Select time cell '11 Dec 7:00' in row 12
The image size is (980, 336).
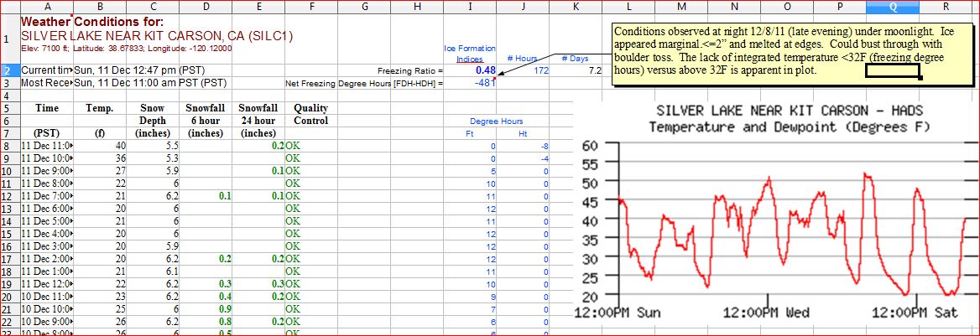(x=47, y=196)
